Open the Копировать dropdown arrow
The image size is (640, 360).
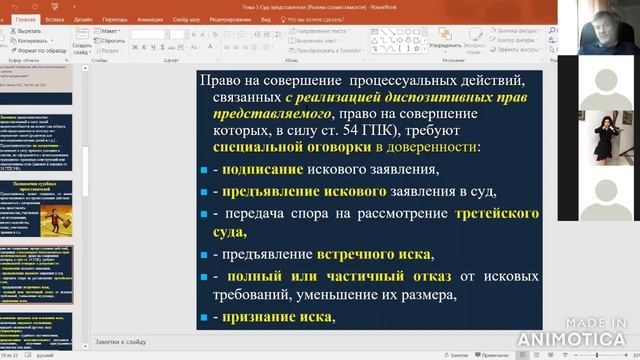(x=52, y=41)
